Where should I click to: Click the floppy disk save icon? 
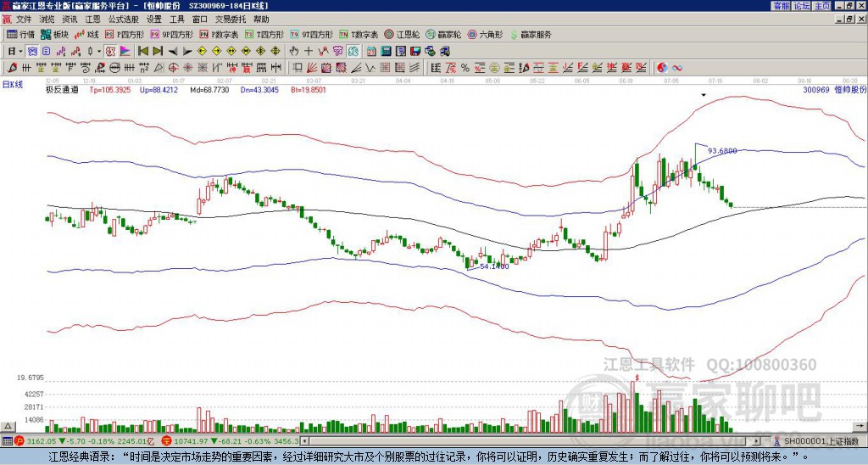pos(415,51)
